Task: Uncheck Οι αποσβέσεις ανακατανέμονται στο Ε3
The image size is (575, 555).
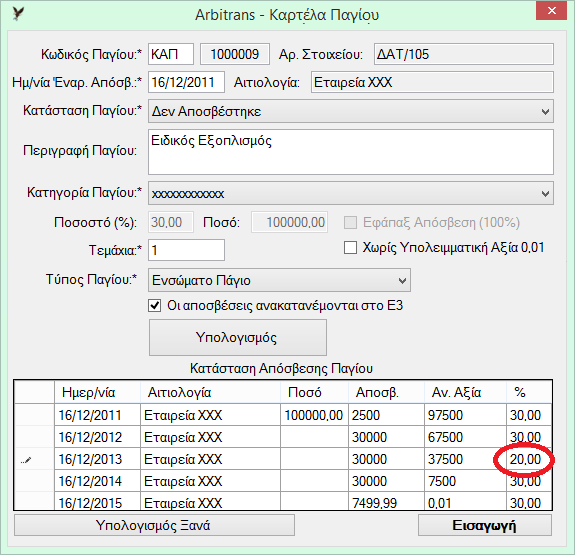Action: point(155,306)
